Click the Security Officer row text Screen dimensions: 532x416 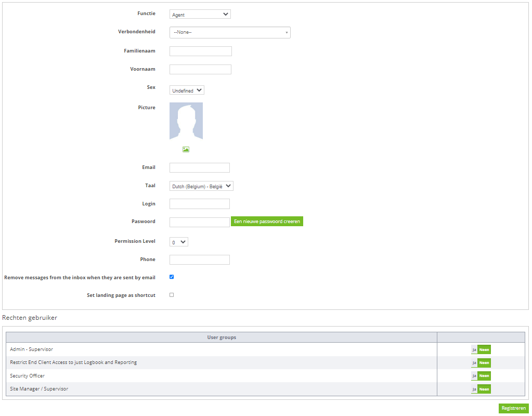pos(27,375)
